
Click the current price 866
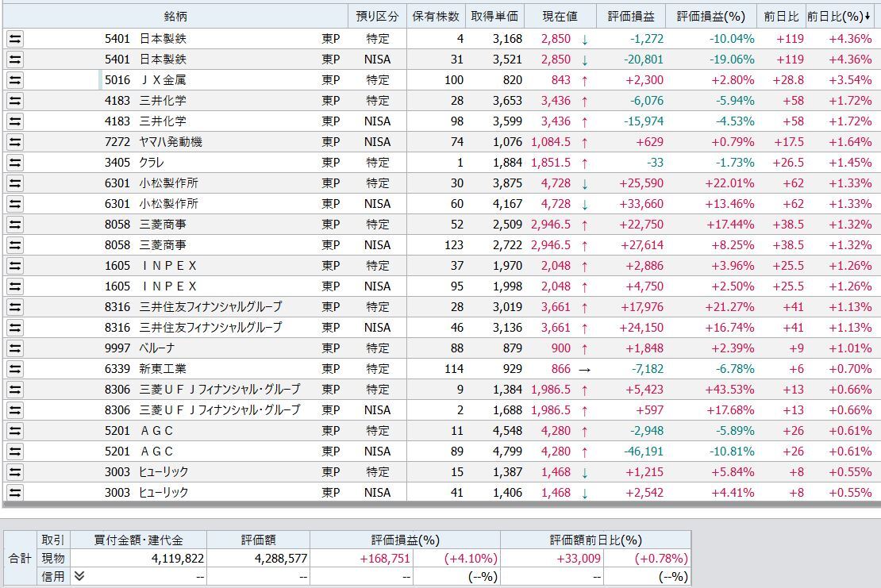pyautogui.click(x=560, y=369)
